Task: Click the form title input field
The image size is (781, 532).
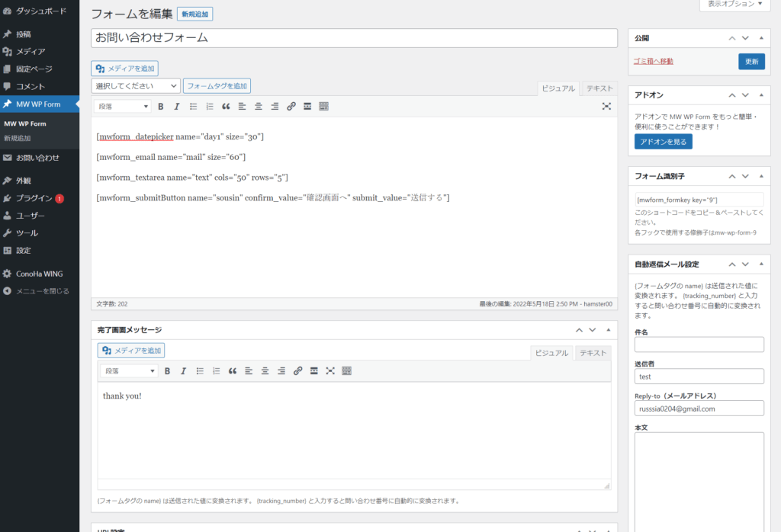Action: [354, 38]
